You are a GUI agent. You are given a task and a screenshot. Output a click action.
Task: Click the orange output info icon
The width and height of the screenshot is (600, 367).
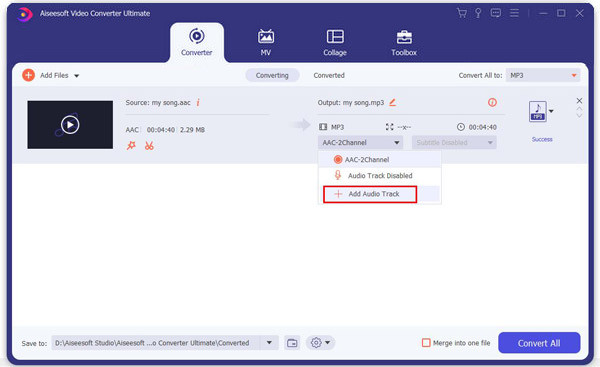(492, 103)
